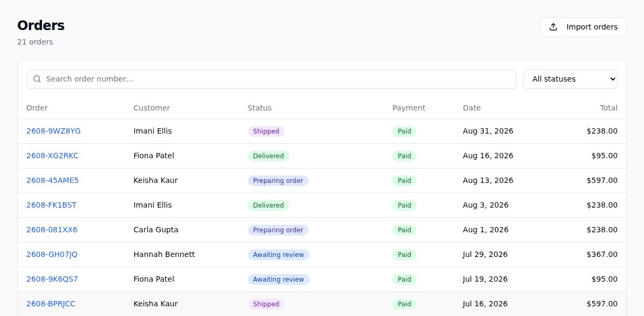Click the Date column header
Image resolution: width=644 pixels, height=316 pixels.
[472, 108]
